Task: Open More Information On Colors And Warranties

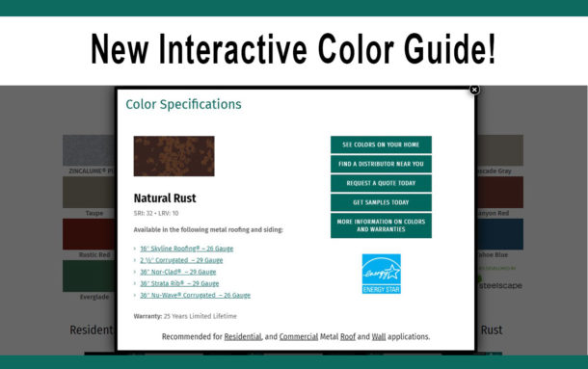Action: 381,225
